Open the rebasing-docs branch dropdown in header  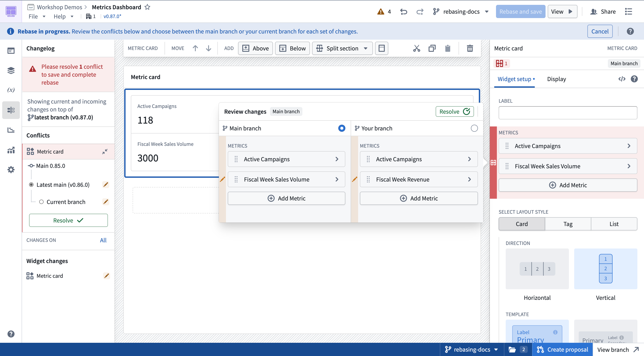pyautogui.click(x=461, y=11)
